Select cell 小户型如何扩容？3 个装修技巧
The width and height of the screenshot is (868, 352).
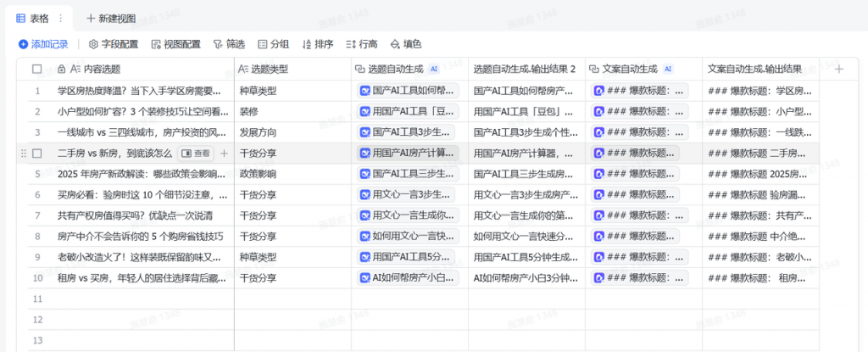[x=144, y=111]
